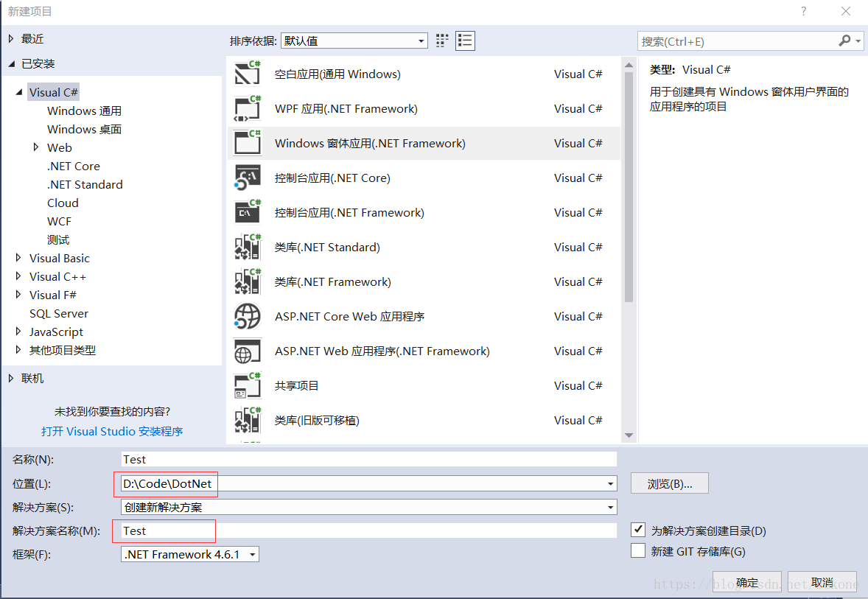Expand the Visual F# node
This screenshot has width=868, height=599.
coord(18,295)
